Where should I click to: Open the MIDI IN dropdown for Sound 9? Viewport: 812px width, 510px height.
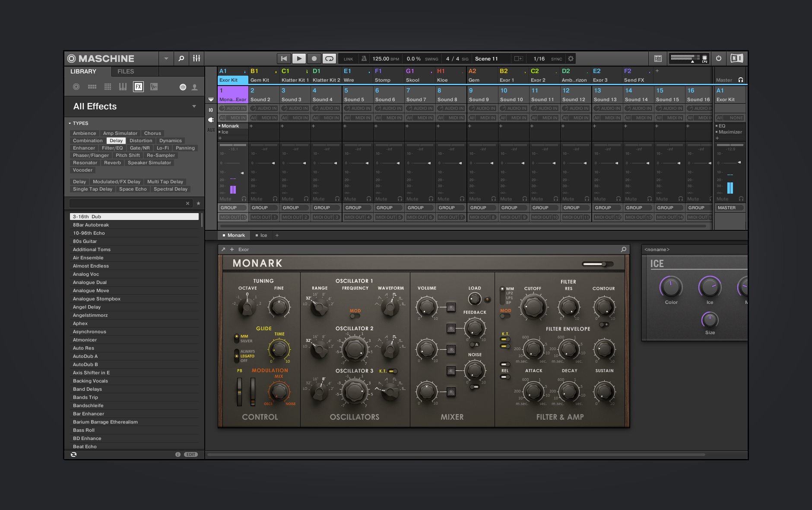tap(482, 118)
